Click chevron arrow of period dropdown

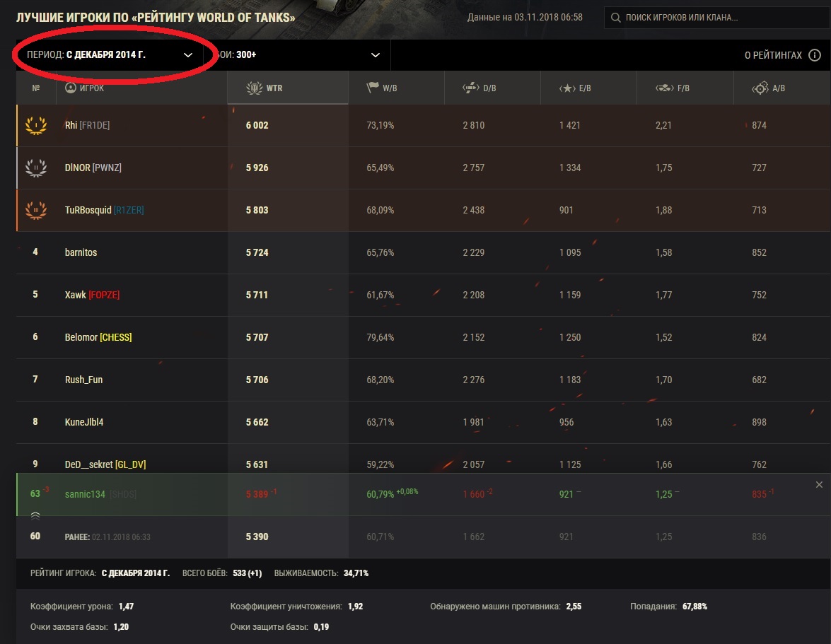pyautogui.click(x=188, y=55)
